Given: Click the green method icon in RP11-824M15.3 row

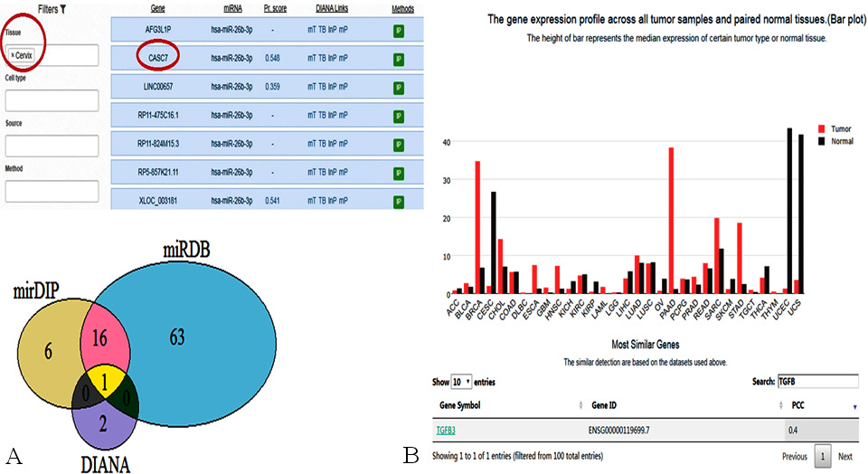Looking at the screenshot, I should 399,145.
